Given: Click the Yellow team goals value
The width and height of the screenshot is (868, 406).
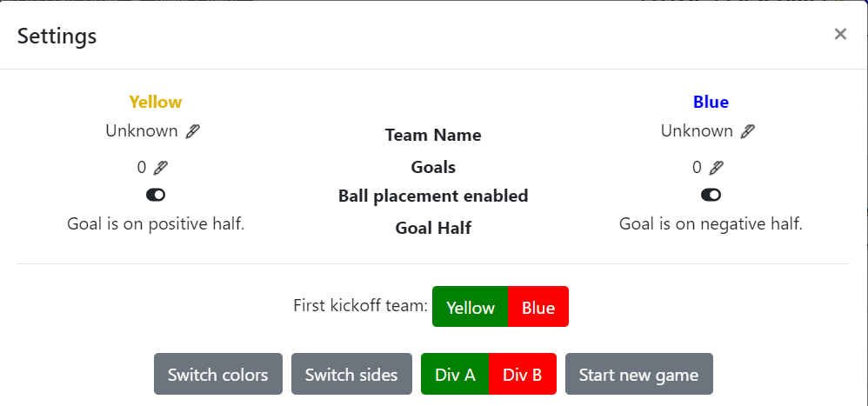Looking at the screenshot, I should pyautogui.click(x=142, y=168).
